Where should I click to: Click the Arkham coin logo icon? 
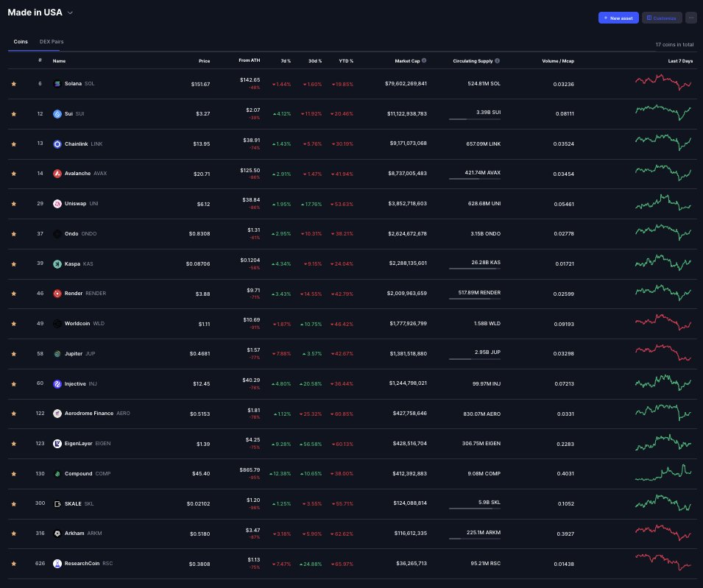tap(57, 534)
